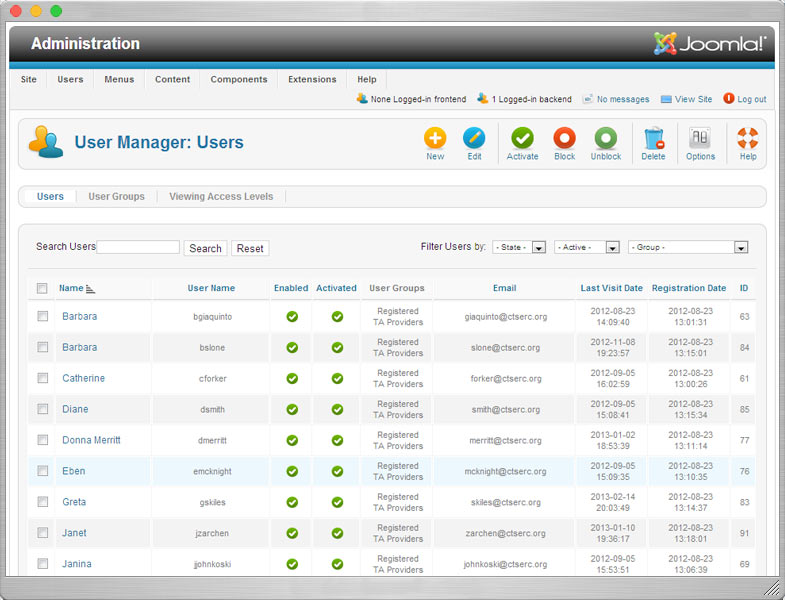This screenshot has width=785, height=600.
Task: Tick the checkbox for Catherine's row
Action: 43,378
